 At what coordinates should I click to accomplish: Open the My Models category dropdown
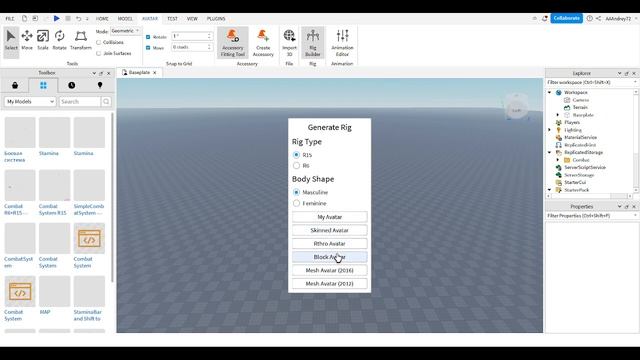click(x=30, y=102)
